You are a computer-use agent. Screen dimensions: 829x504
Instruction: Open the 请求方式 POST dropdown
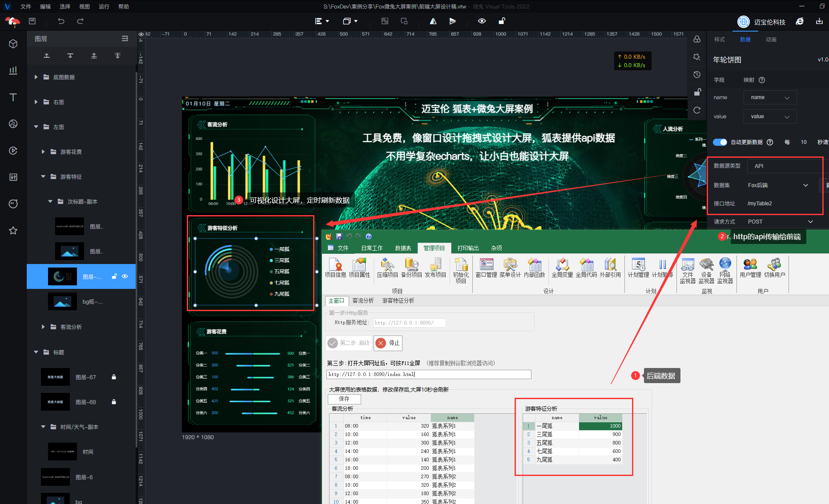tap(781, 221)
